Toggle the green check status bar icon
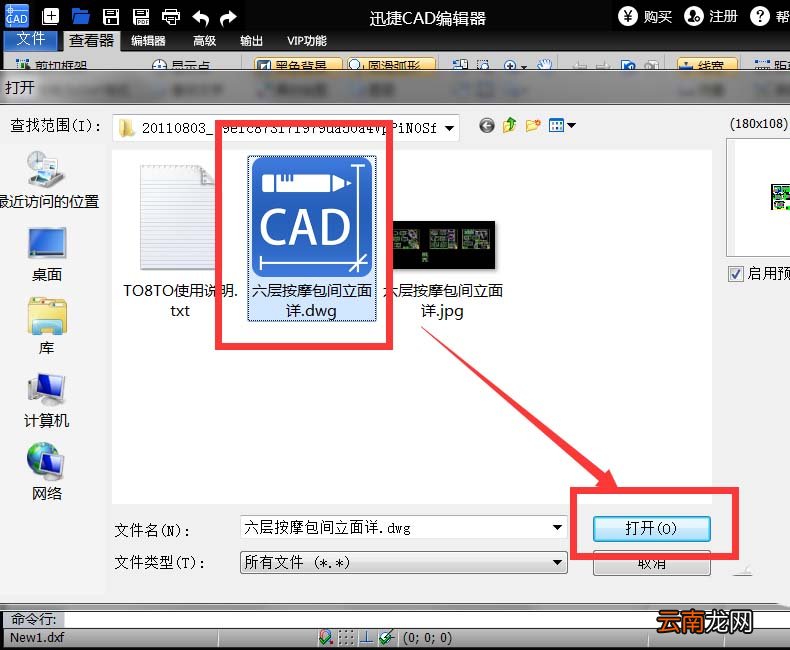This screenshot has height=650, width=790. 386,637
